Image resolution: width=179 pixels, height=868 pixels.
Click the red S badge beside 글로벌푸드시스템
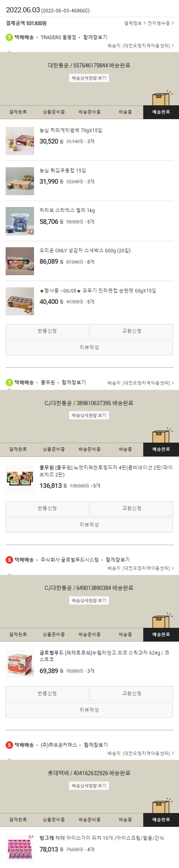10,560
